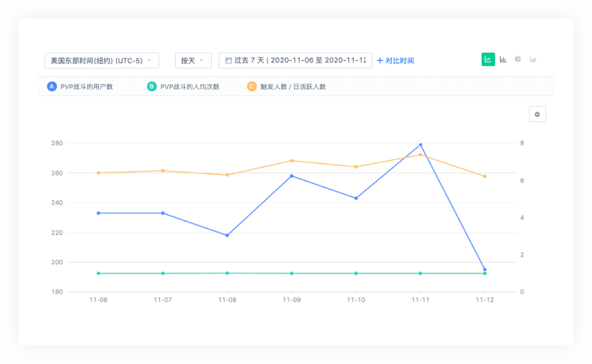The height and width of the screenshot is (364, 592).
Task: Click the blue A legend badge
Action: pos(52,87)
